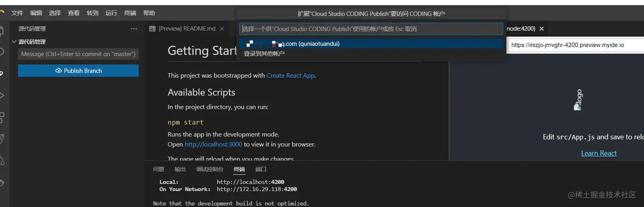The image size is (644, 207).
Task: Click the Publish Branch button
Action: 78,71
